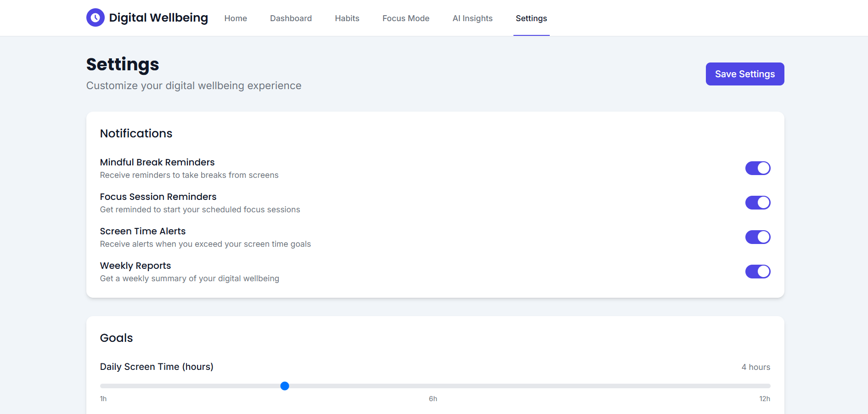Click the Goals section heading
868x414 pixels.
point(116,338)
